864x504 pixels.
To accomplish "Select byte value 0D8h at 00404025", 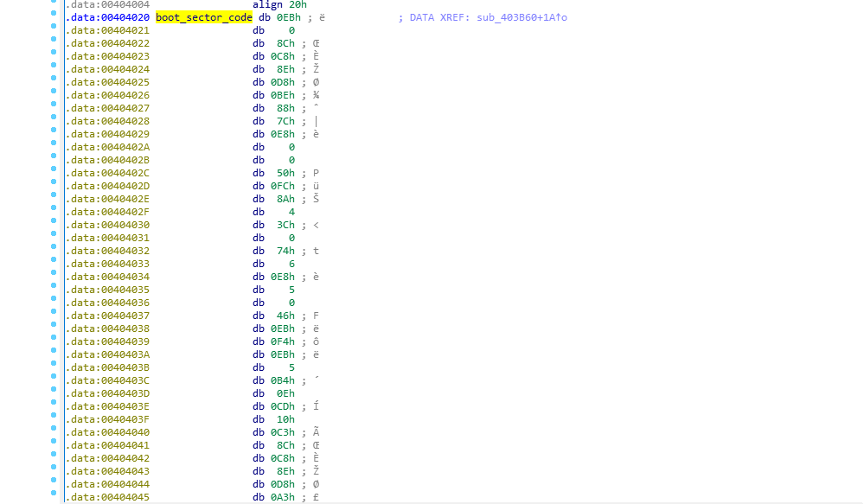I will click(283, 82).
